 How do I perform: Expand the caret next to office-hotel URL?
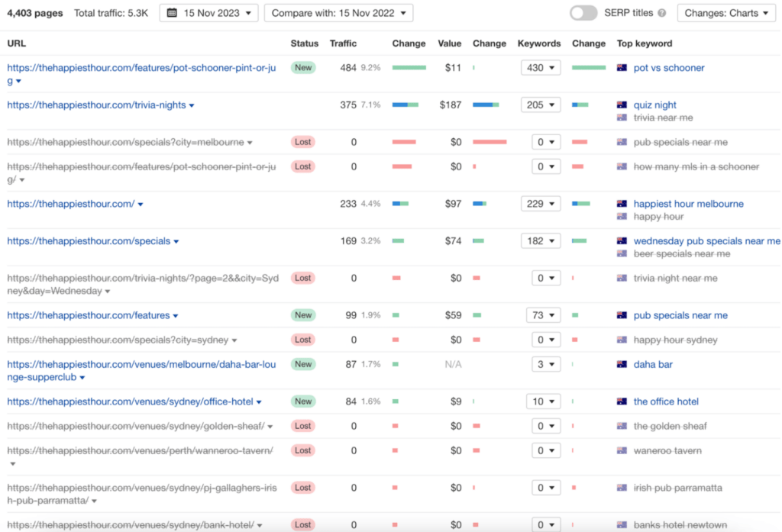point(259,402)
